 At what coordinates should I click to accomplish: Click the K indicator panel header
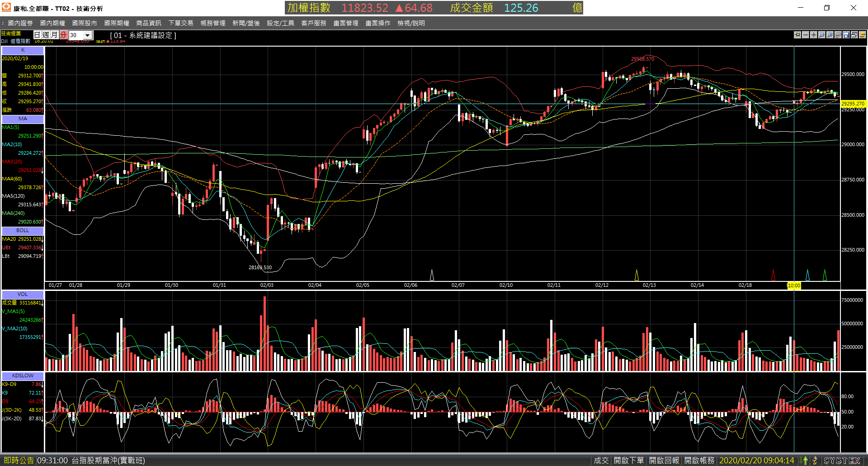click(x=23, y=50)
